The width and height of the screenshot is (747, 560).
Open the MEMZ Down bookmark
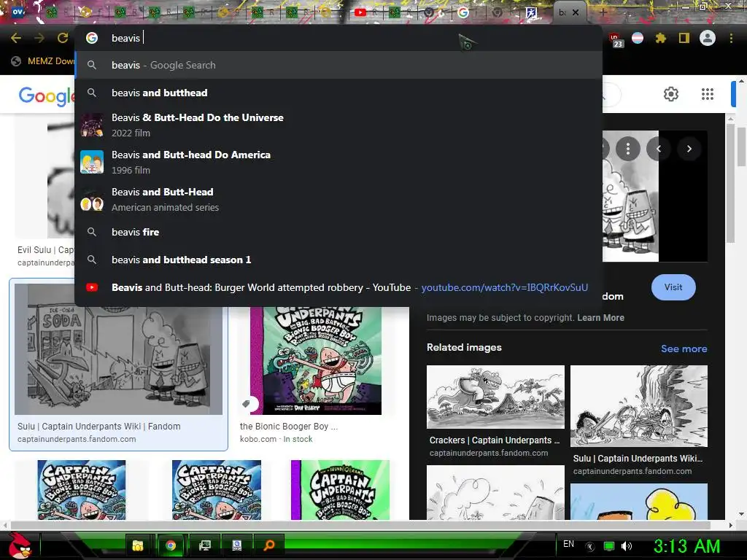point(43,61)
